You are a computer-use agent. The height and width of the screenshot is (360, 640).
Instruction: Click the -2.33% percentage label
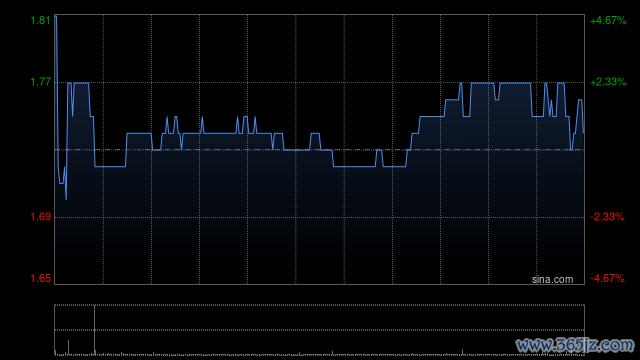click(x=607, y=217)
